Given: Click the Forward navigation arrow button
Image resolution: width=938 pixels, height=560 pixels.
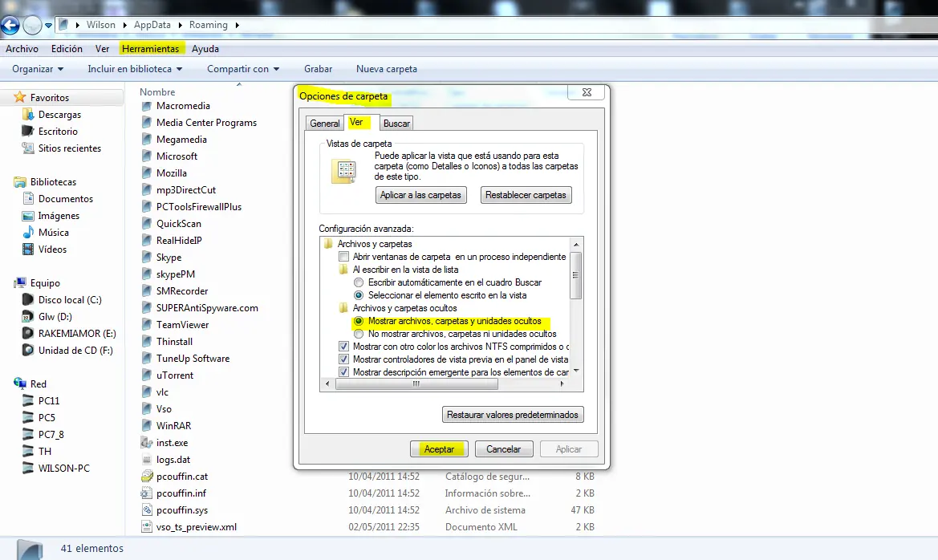Looking at the screenshot, I should (32, 25).
